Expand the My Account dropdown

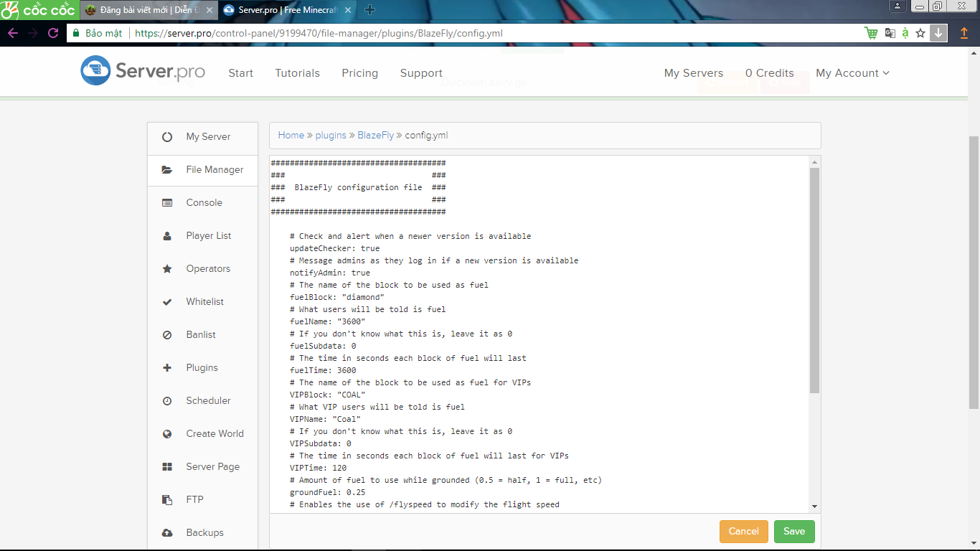pos(852,73)
